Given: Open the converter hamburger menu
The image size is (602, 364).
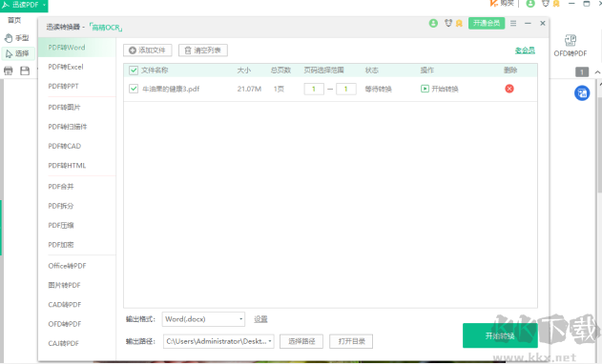Looking at the screenshot, I should pyautogui.click(x=513, y=24).
